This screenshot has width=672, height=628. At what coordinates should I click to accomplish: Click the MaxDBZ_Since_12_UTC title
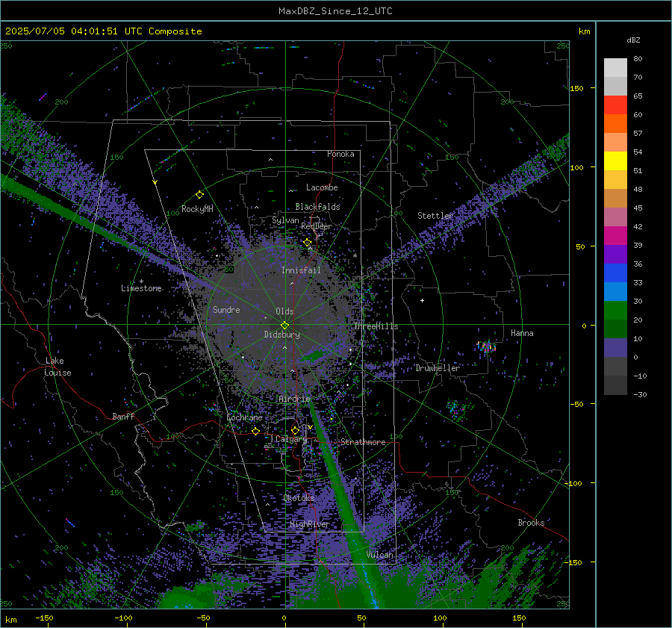click(335, 11)
